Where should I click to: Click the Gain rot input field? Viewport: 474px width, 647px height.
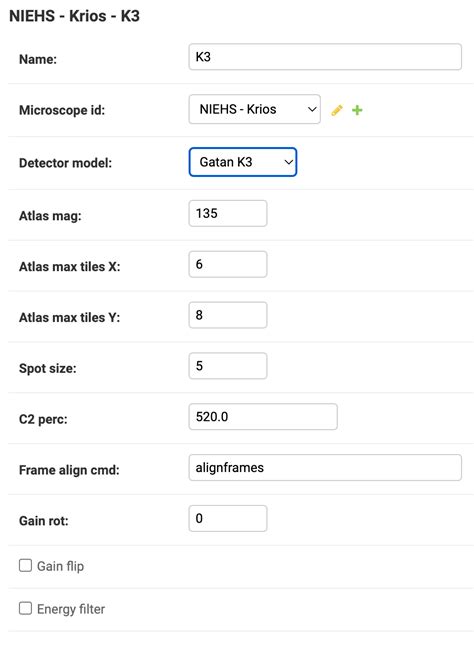click(228, 519)
